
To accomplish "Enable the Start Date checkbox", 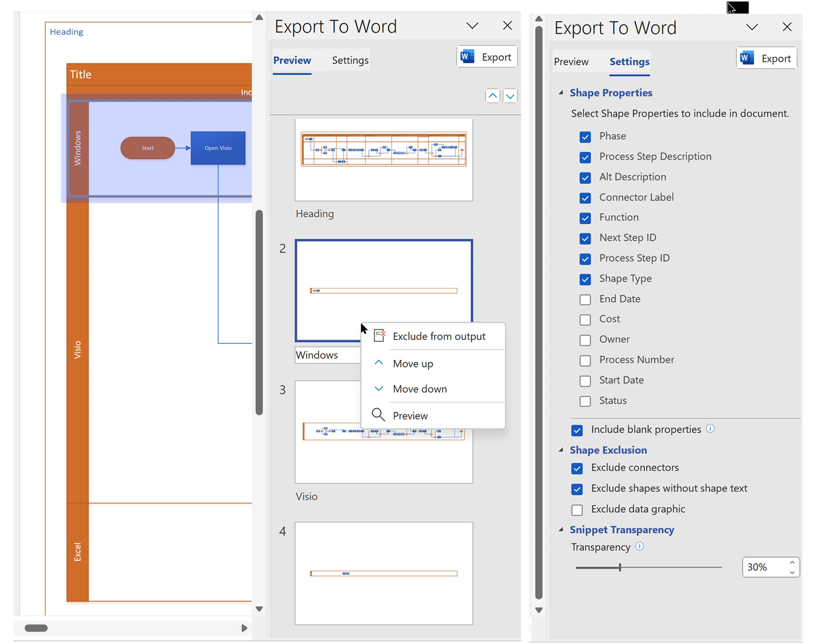I will coord(585,381).
